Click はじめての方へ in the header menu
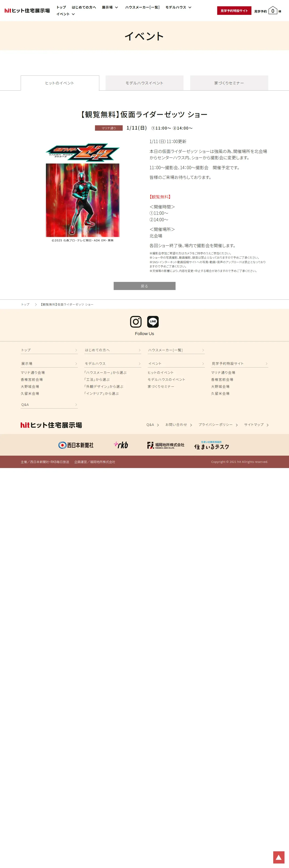The image size is (289, 868). [84, 7]
